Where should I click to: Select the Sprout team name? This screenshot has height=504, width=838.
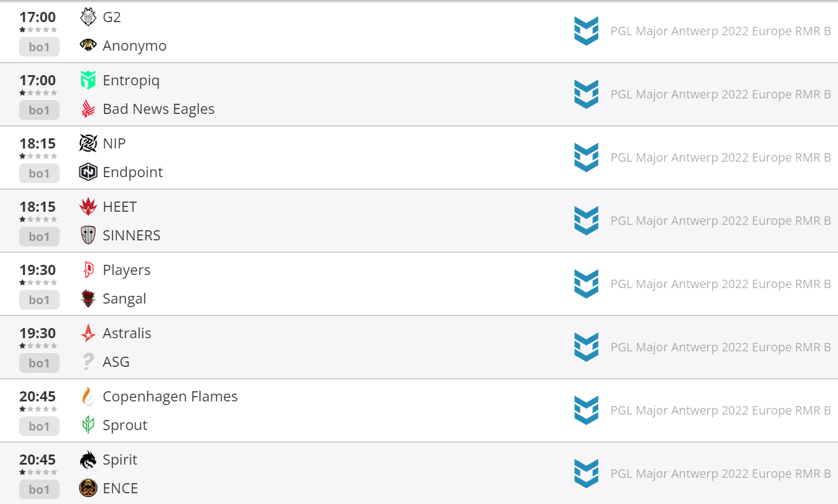point(125,425)
